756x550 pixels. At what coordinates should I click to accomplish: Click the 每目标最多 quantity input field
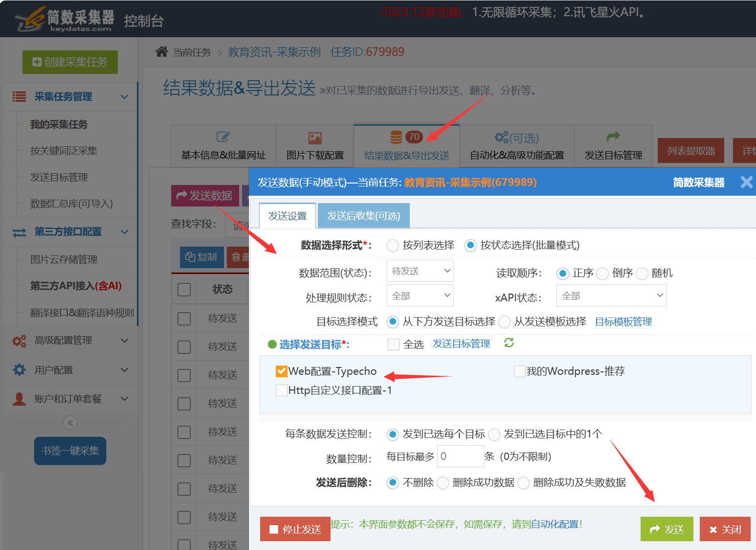tap(461, 456)
